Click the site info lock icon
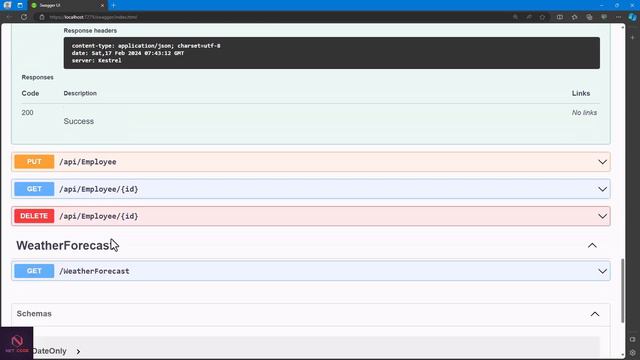Screen dimensions: 640x360 point(42,17)
